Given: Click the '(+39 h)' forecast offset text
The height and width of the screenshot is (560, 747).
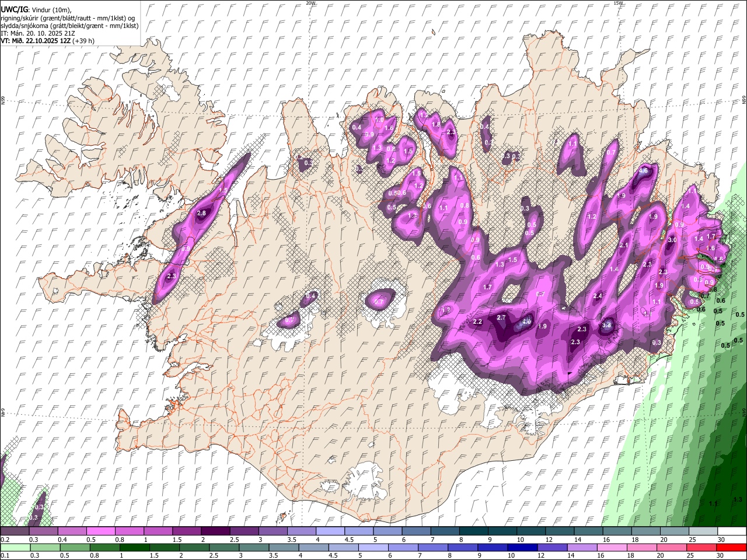Looking at the screenshot, I should (x=83, y=41).
